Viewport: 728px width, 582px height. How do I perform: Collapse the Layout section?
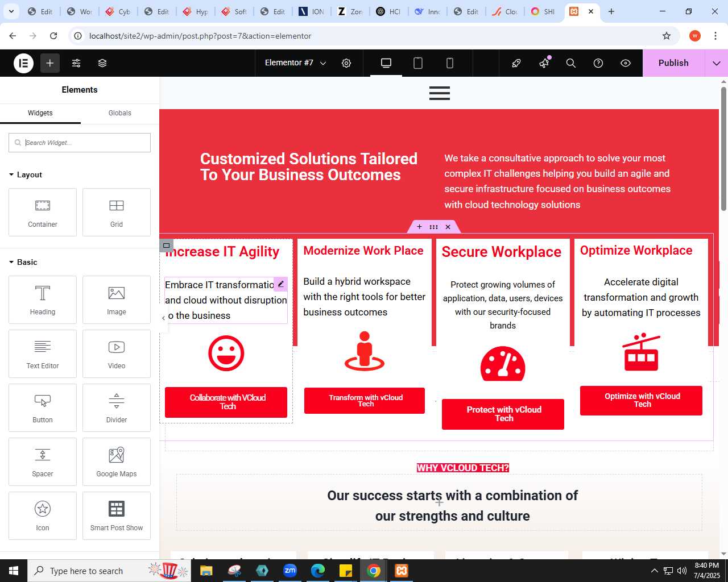[26, 174]
